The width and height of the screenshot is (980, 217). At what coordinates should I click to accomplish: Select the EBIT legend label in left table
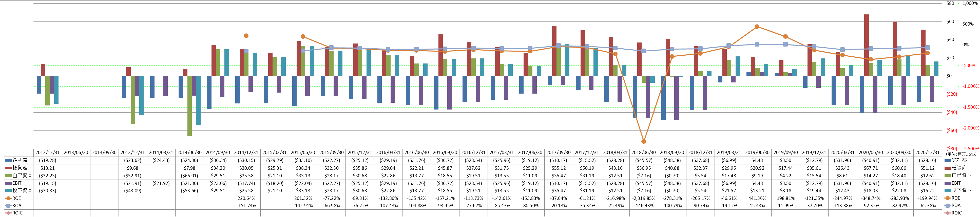[17, 183]
